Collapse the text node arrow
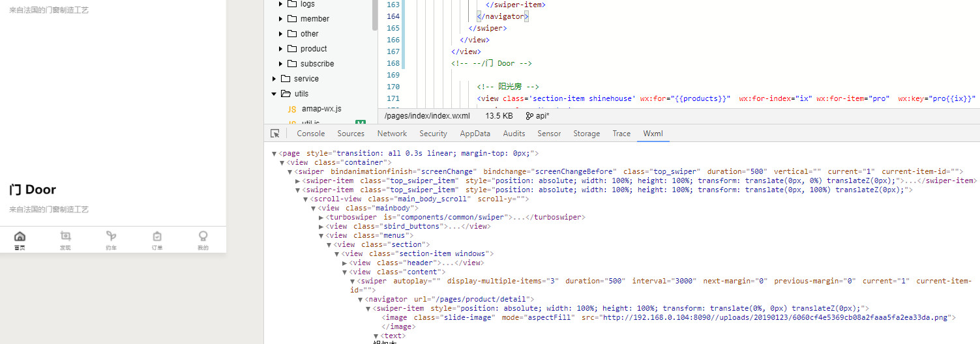The width and height of the screenshot is (980, 344). point(376,336)
